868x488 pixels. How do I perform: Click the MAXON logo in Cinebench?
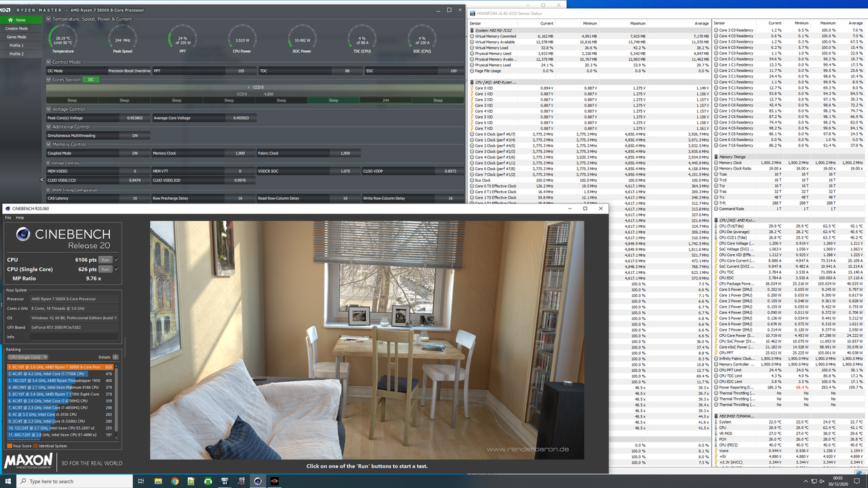[28, 462]
